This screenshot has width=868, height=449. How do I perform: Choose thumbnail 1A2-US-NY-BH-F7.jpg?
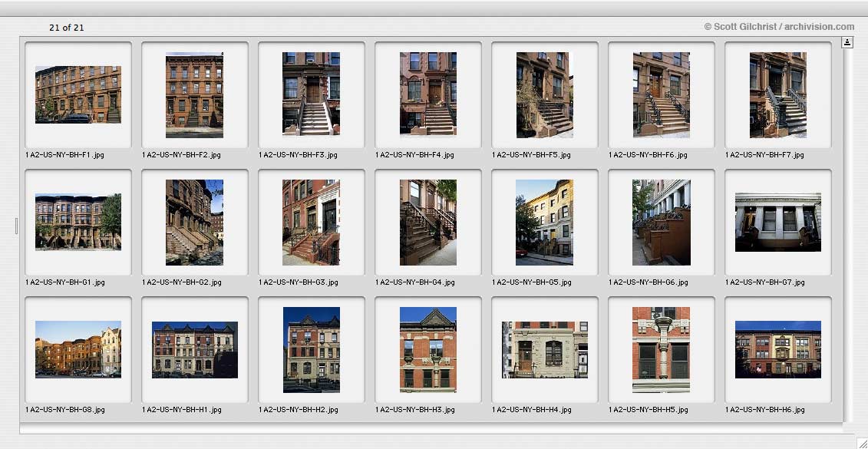coord(778,94)
